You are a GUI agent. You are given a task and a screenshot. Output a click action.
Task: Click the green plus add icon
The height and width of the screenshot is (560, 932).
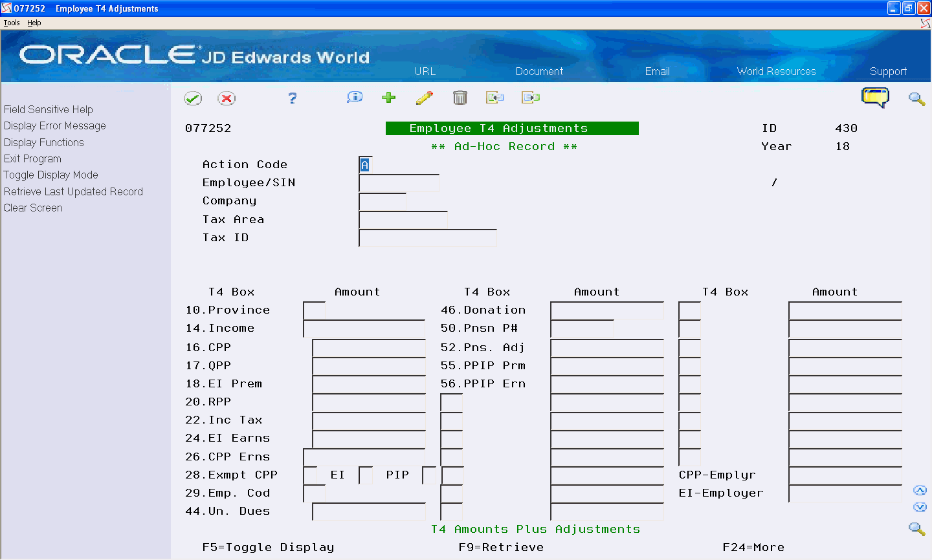tap(389, 98)
